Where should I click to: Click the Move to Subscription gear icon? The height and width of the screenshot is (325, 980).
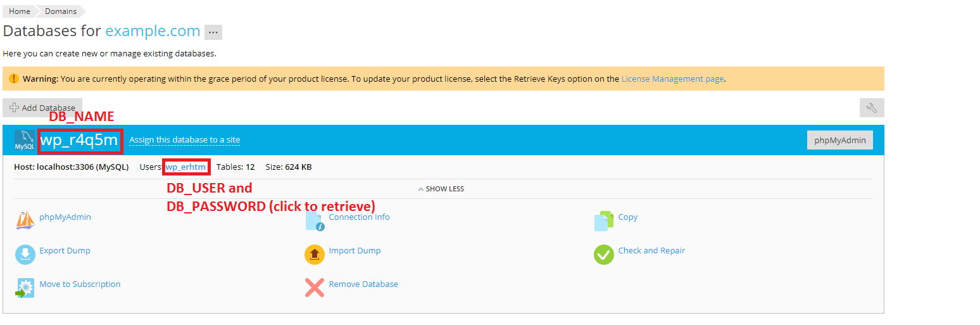point(25,288)
